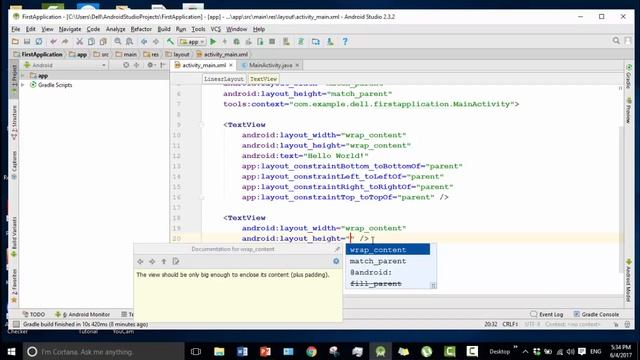This screenshot has width=640, height=360.
Task: Choose wrap_content from autocomplete list
Action: point(388,249)
